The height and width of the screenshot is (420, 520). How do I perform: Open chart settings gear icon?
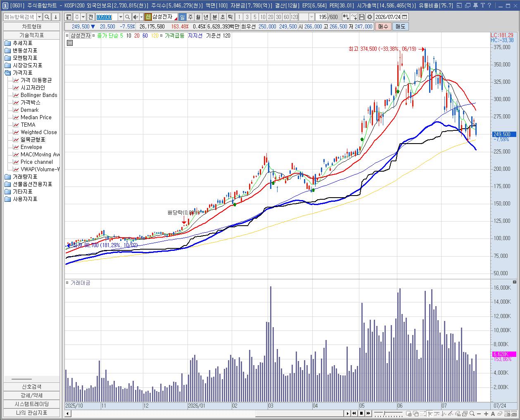click(369, 17)
